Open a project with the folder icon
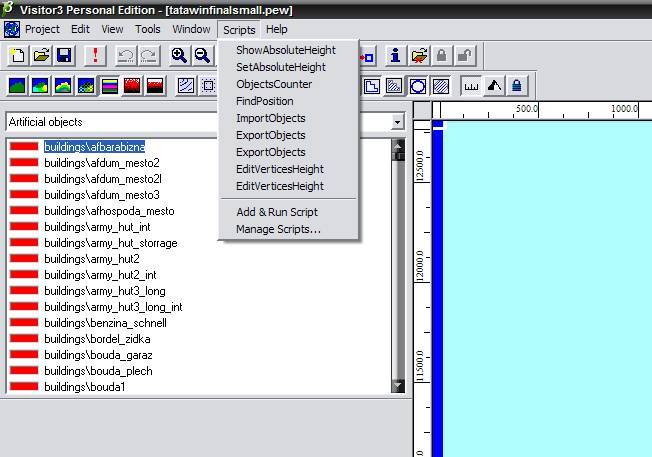 coord(41,55)
